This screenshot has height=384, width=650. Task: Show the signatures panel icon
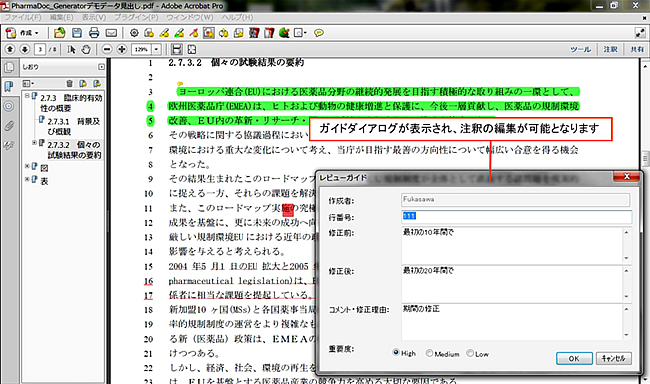click(x=9, y=145)
